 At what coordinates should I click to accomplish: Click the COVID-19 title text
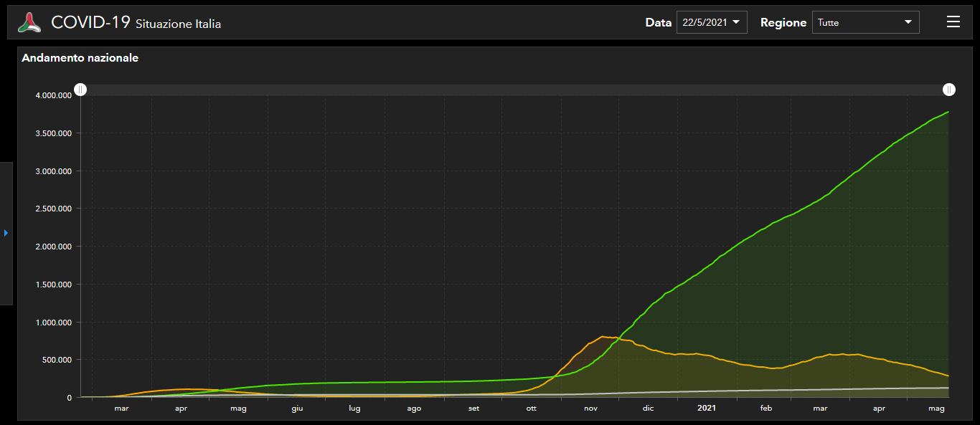coord(90,22)
